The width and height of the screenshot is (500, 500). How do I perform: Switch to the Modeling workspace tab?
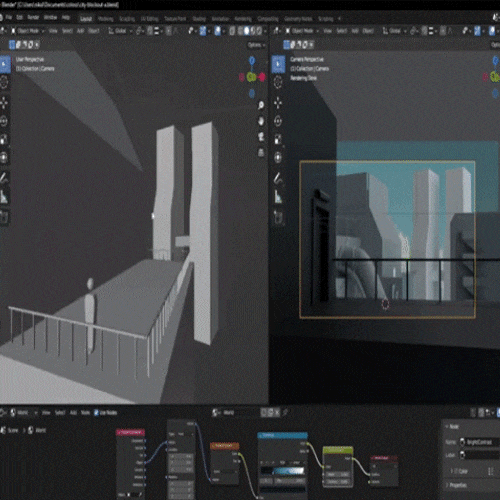click(105, 19)
